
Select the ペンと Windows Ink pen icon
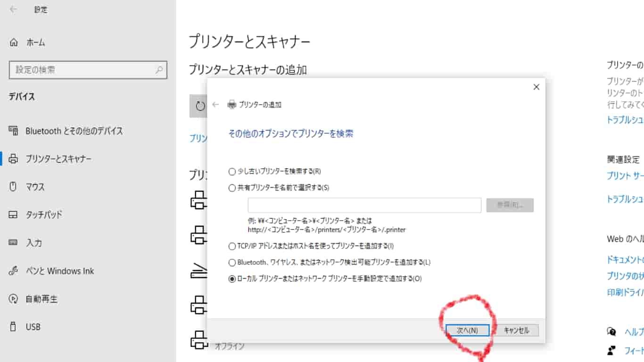(13, 271)
